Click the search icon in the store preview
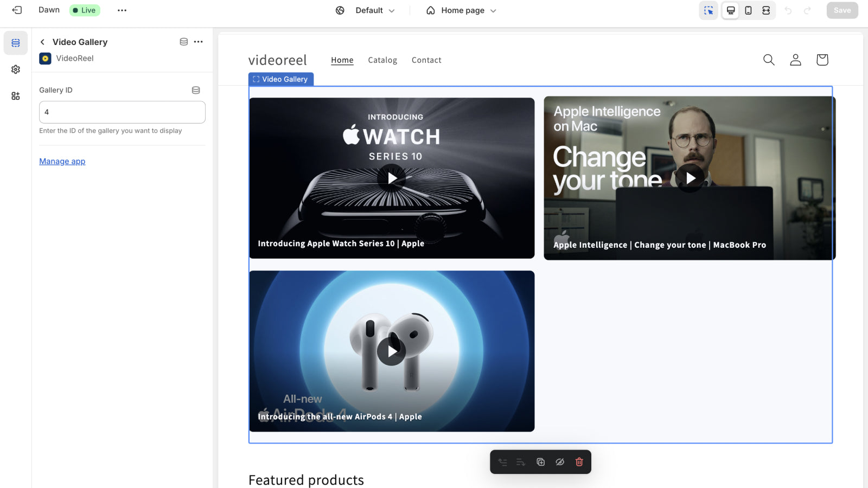This screenshot has width=868, height=488. (x=769, y=60)
